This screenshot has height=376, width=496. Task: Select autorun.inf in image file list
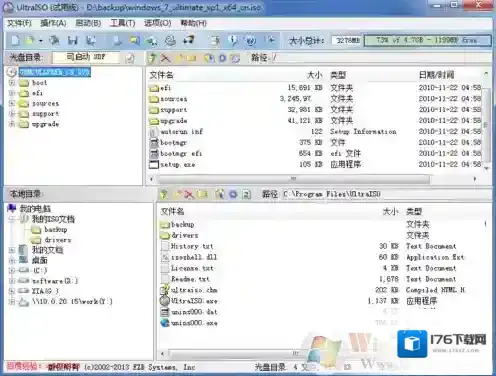pos(182,132)
